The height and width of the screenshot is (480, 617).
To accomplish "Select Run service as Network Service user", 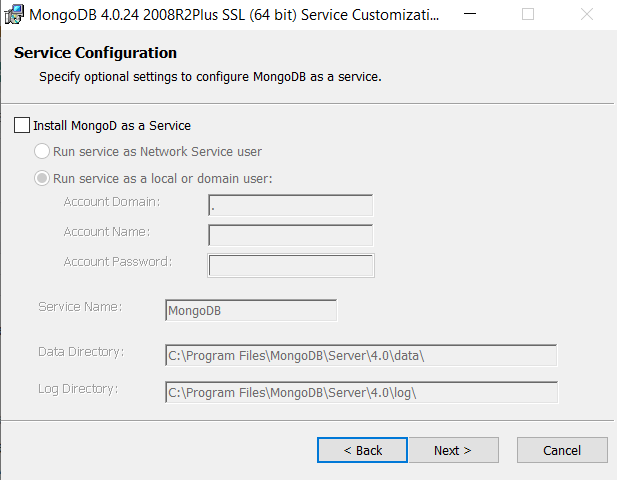I will 42,151.
